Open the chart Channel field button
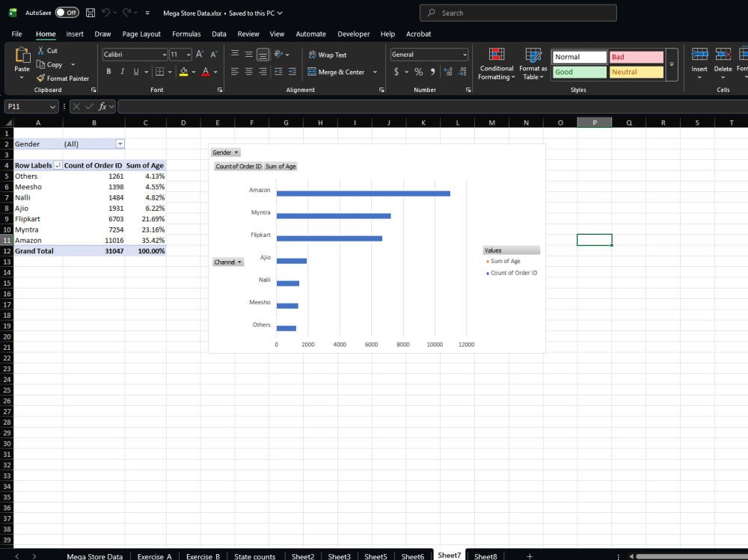This screenshot has width=748, height=560. (x=228, y=262)
